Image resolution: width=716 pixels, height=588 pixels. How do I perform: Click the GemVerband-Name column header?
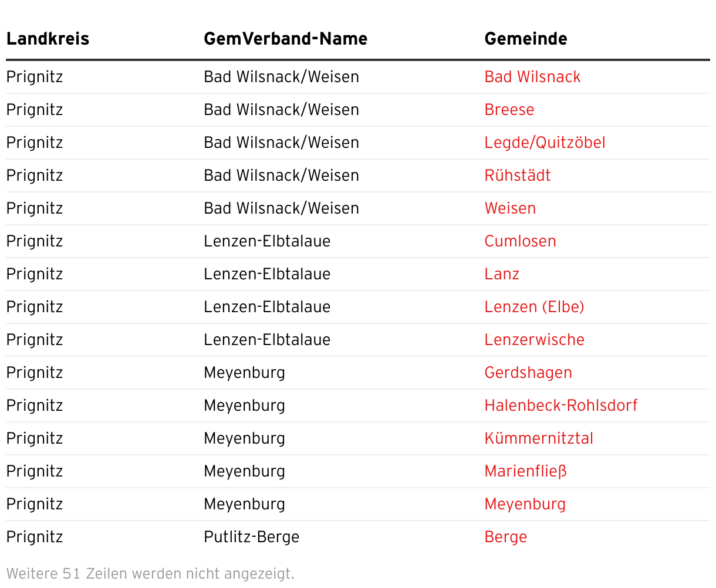pos(285,39)
